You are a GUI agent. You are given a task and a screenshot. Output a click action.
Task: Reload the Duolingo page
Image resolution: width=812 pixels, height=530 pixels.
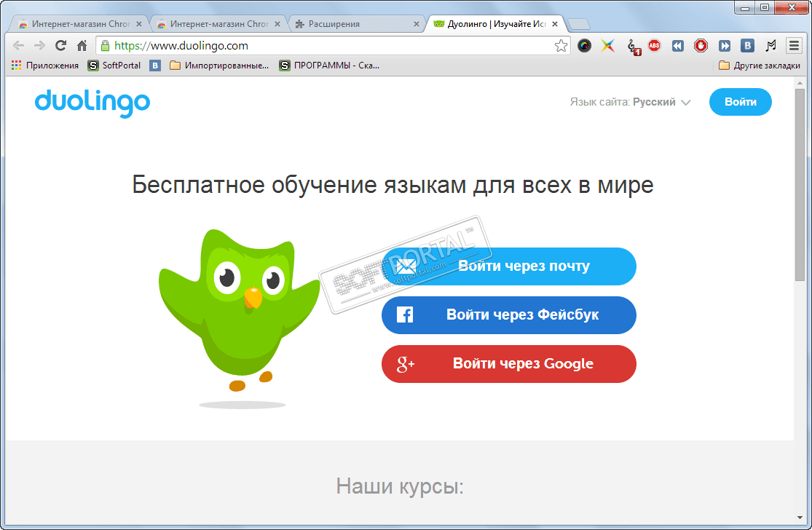pos(60,46)
